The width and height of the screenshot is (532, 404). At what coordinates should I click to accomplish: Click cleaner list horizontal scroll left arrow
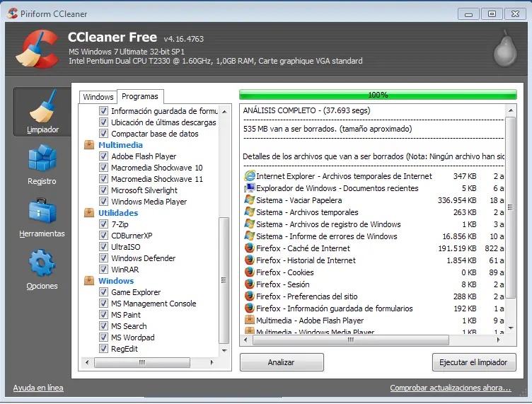pos(87,362)
